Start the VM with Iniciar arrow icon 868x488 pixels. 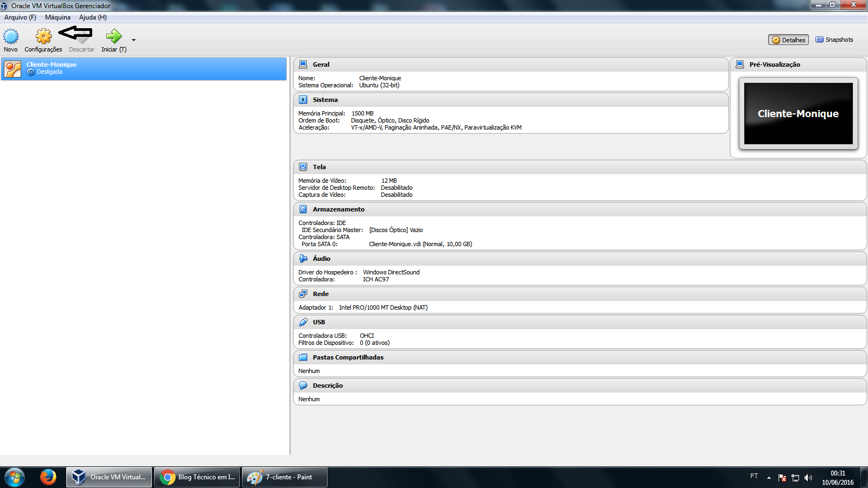114,37
